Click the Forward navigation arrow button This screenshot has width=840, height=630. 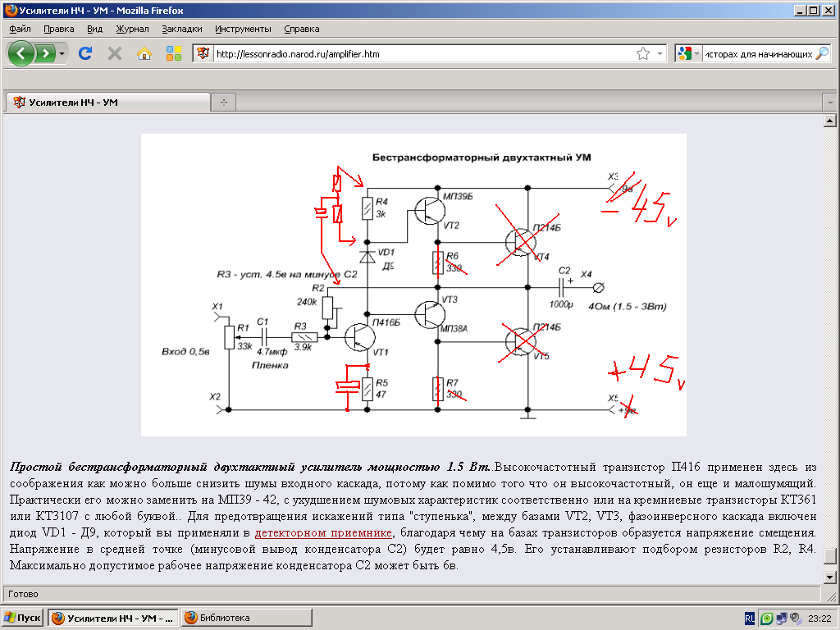point(46,54)
